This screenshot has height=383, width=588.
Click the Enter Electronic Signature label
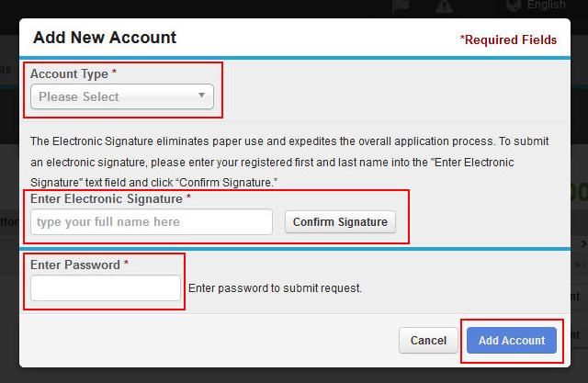click(107, 198)
